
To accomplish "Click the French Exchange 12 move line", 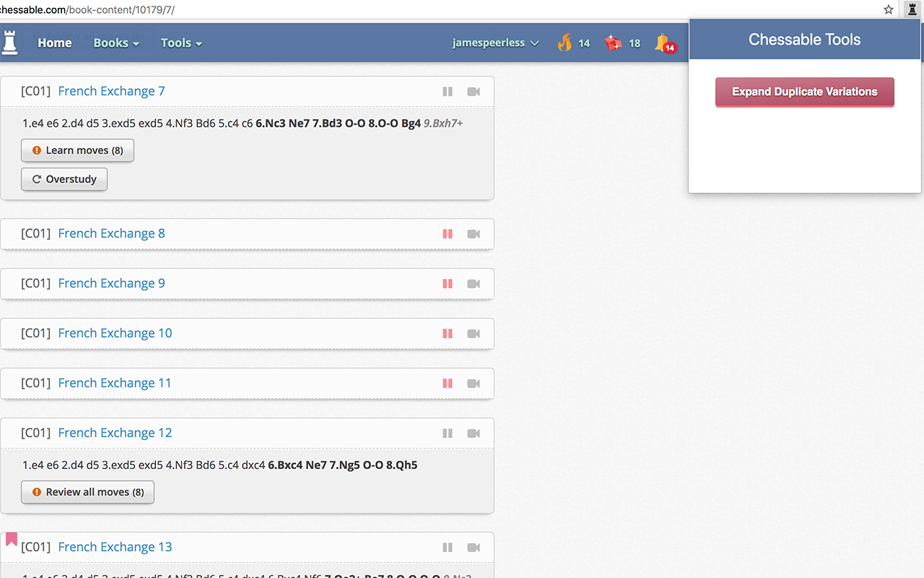I will (x=219, y=465).
